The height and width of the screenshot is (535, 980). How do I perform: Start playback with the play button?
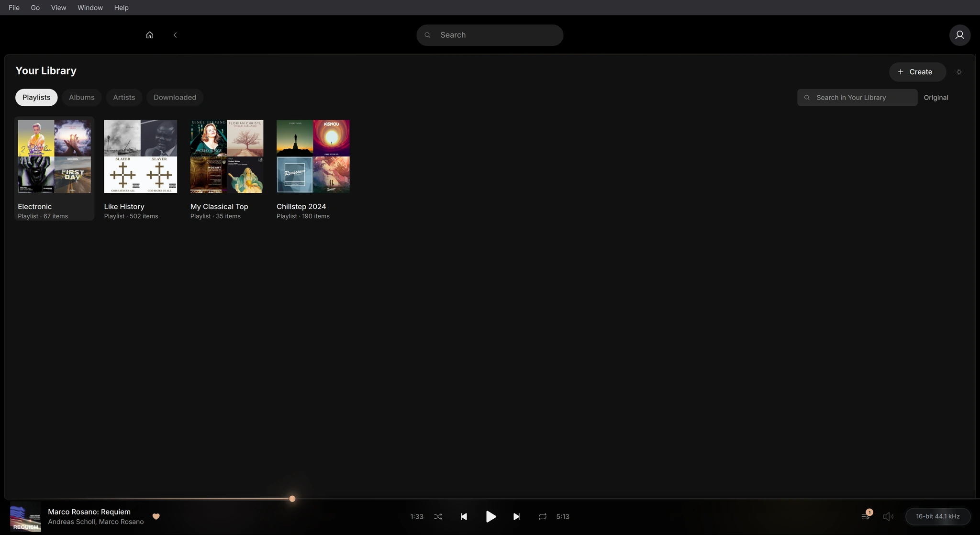tap(490, 516)
